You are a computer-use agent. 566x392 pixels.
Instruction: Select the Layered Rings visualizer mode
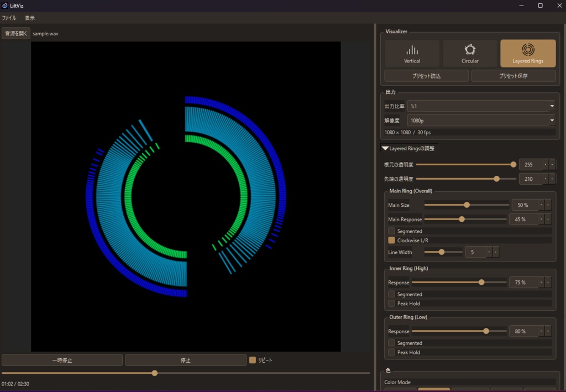(528, 54)
